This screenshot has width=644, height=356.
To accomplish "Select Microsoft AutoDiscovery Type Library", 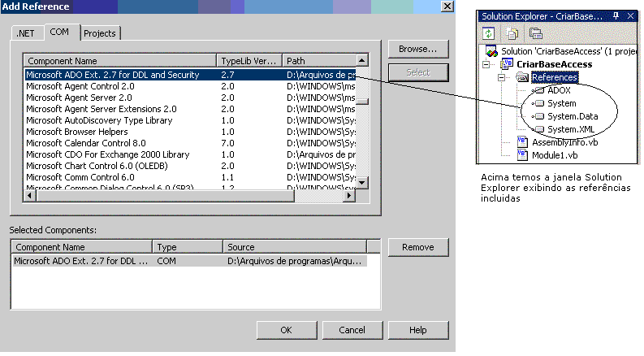I will [190, 120].
